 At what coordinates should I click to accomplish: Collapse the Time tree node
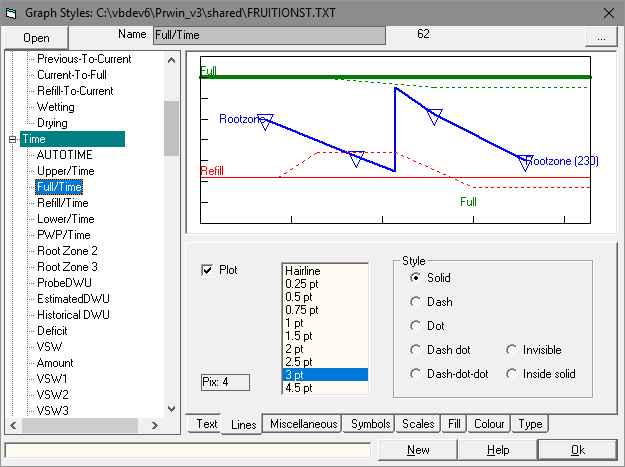(12, 139)
